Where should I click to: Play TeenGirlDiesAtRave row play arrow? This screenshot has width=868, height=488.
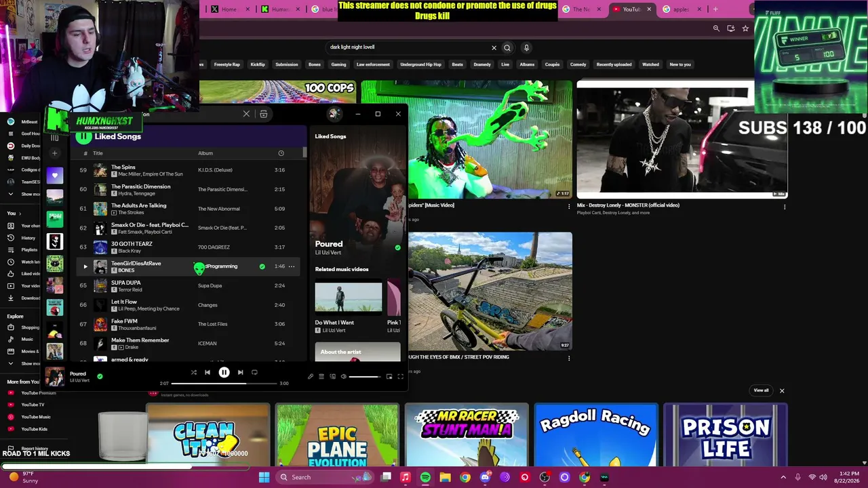[x=85, y=266]
